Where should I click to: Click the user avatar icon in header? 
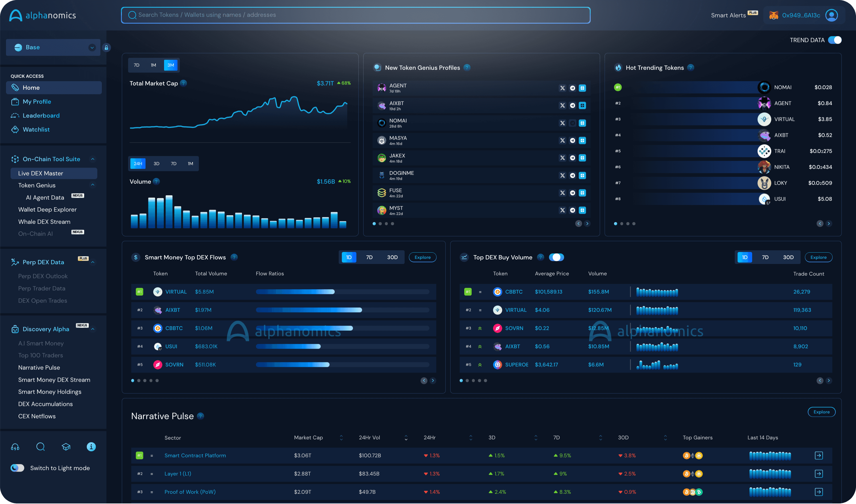coord(831,15)
